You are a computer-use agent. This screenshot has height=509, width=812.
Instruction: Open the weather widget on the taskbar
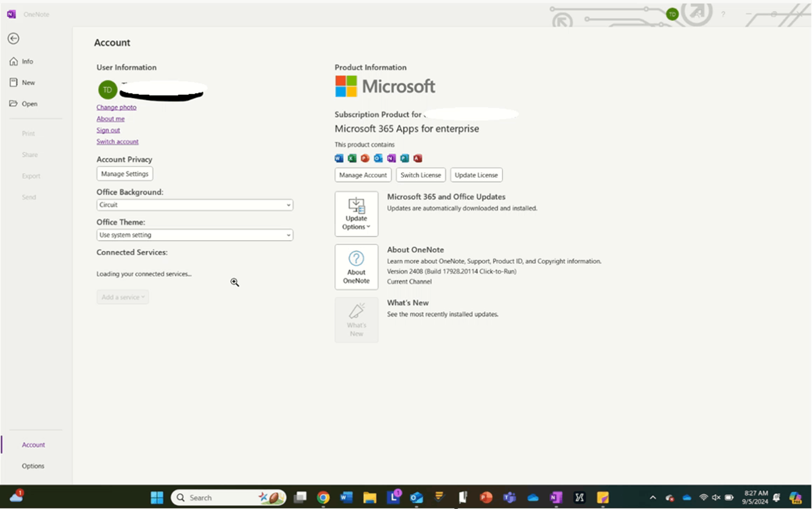17,496
